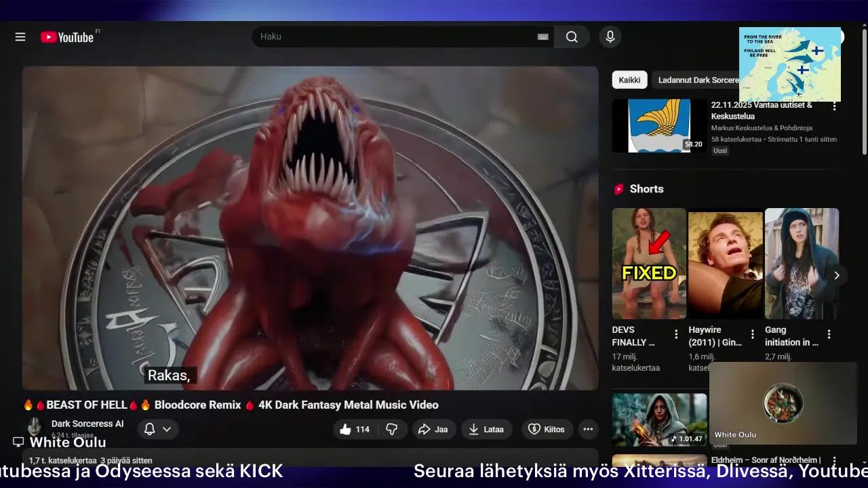Click the page vertical scrollbar
The width and height of the screenshot is (868, 488).
coord(864,91)
